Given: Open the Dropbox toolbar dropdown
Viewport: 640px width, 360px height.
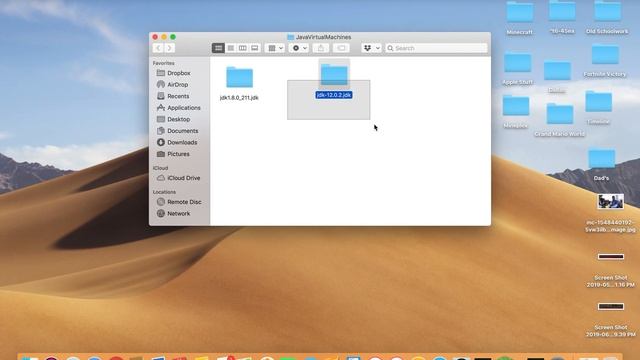Looking at the screenshot, I should (x=371, y=48).
